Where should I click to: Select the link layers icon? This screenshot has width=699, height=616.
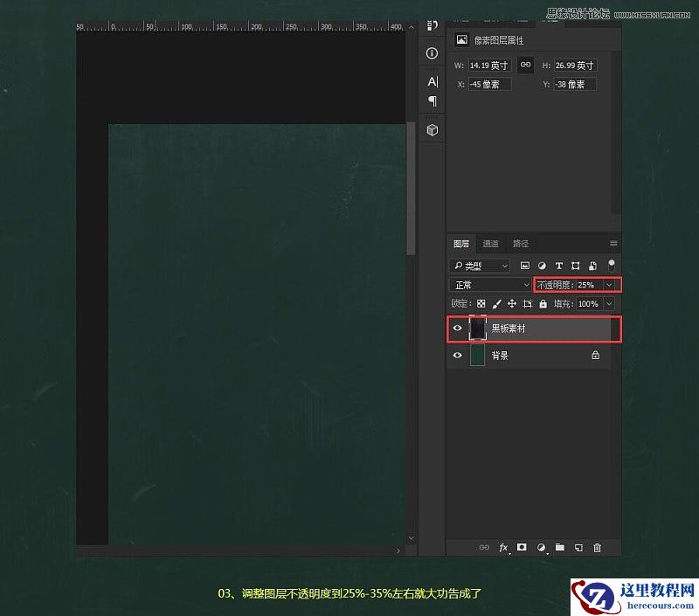pyautogui.click(x=483, y=548)
